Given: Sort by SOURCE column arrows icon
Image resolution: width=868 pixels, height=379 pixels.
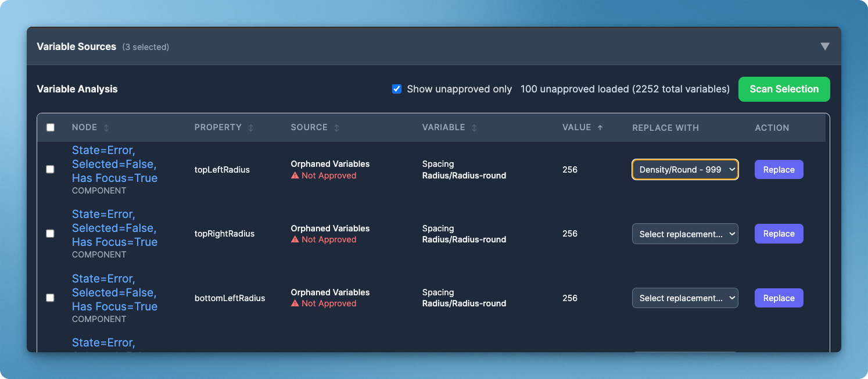Looking at the screenshot, I should pyautogui.click(x=337, y=128).
